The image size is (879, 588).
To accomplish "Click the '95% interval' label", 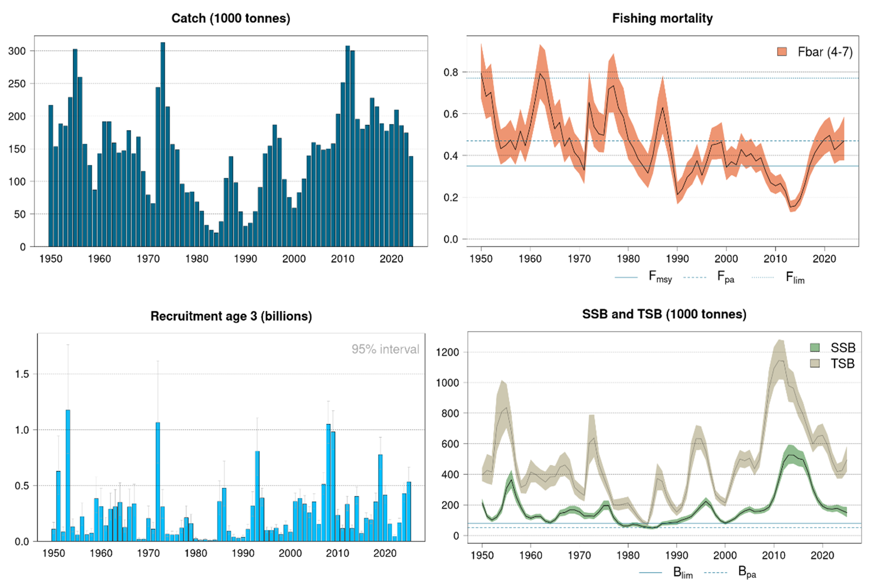I will coord(385,349).
